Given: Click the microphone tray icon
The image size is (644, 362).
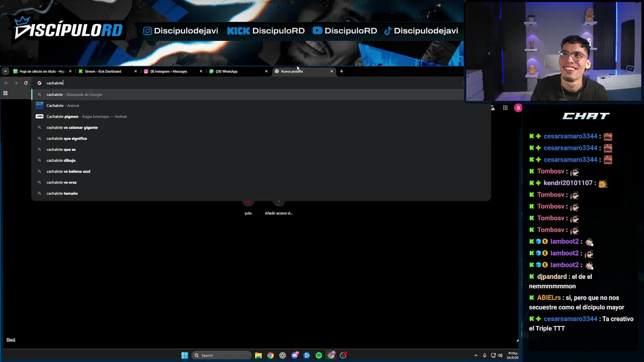Looking at the screenshot, I should tap(485, 355).
